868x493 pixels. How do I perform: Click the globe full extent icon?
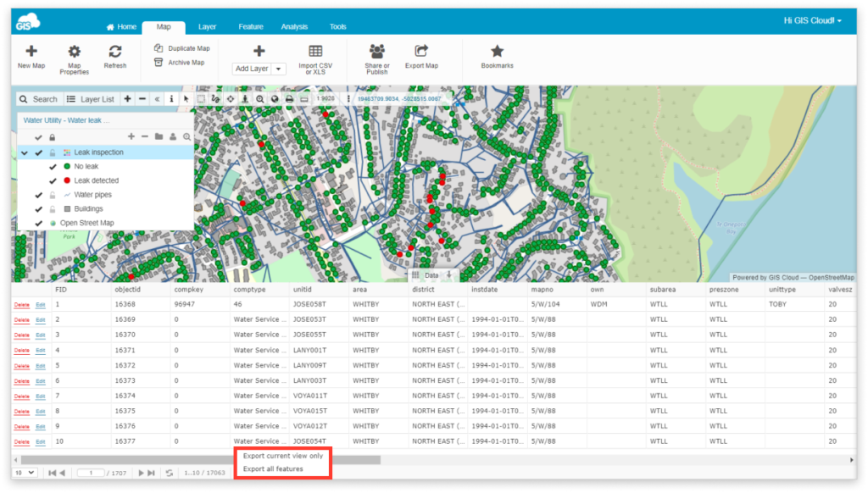[275, 99]
